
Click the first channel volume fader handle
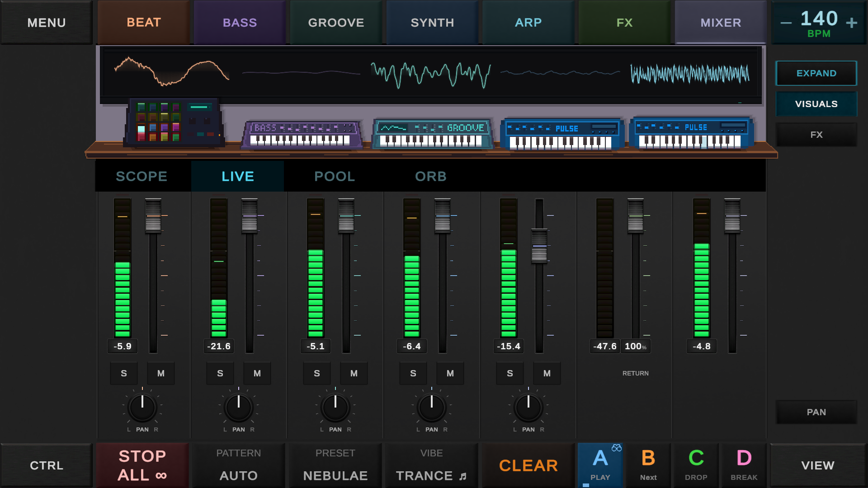pos(153,216)
